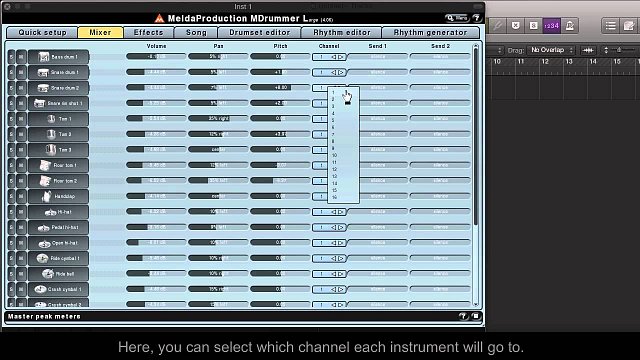This screenshot has width=640, height=360.
Task: Click the list view icon in Logic toolbar
Action: [x=611, y=26]
